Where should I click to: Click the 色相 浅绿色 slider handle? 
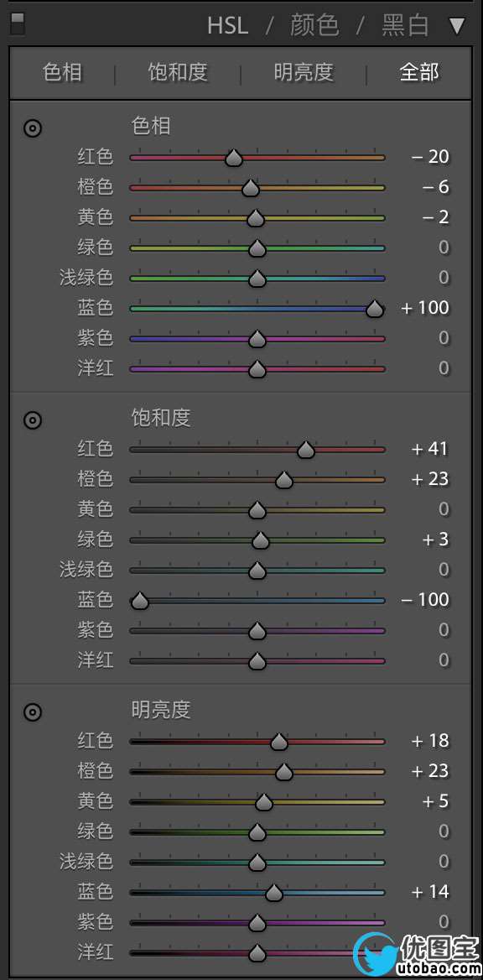click(257, 279)
